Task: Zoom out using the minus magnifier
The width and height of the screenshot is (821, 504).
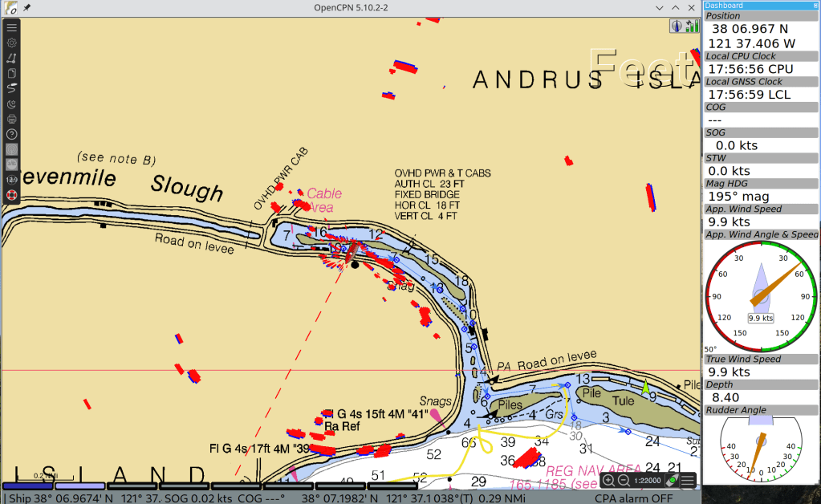Action: tap(624, 481)
